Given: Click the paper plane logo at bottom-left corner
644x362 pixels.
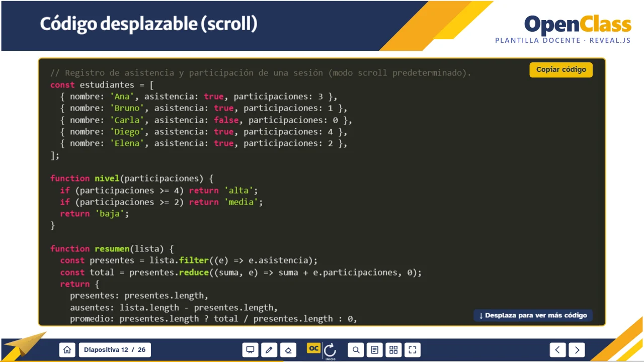Looking at the screenshot, I should 25,345.
